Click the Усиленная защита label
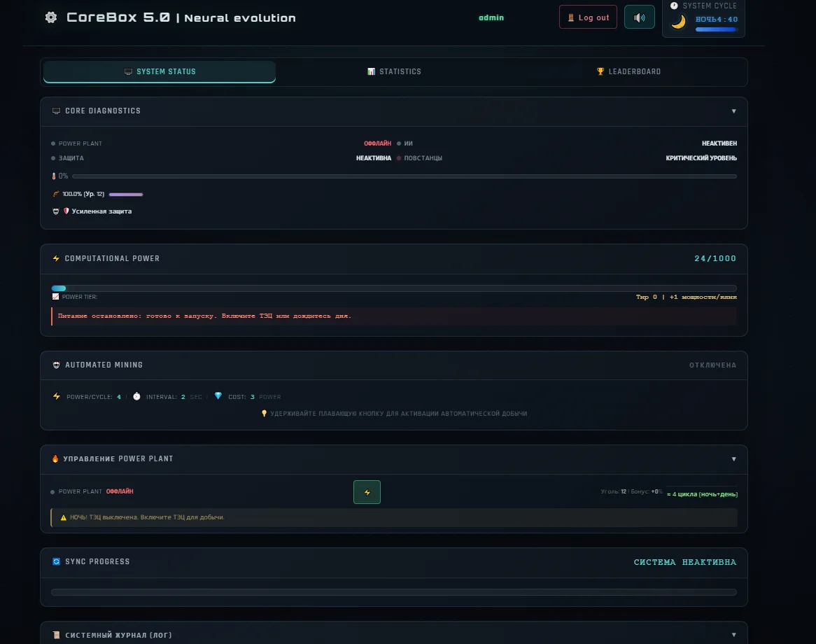The height and width of the screenshot is (644, 816). pyautogui.click(x=101, y=211)
